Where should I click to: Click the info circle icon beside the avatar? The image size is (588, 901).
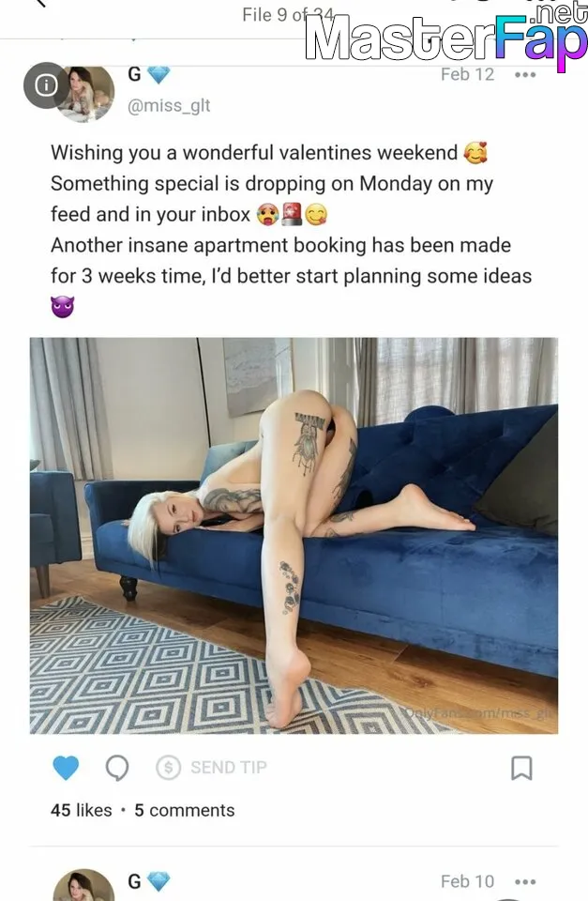click(x=46, y=85)
